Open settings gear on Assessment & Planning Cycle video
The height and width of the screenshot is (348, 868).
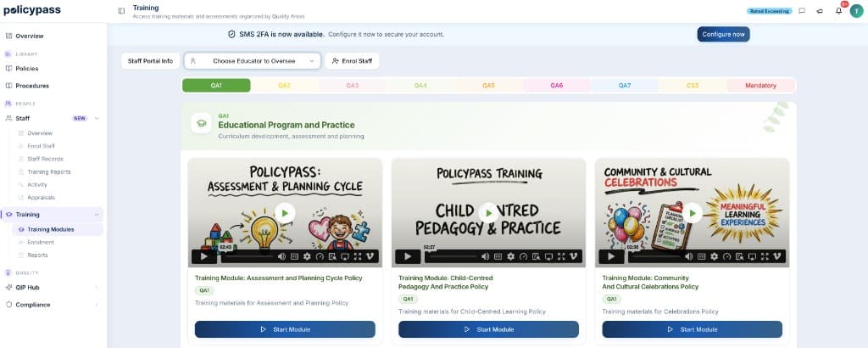(307, 256)
